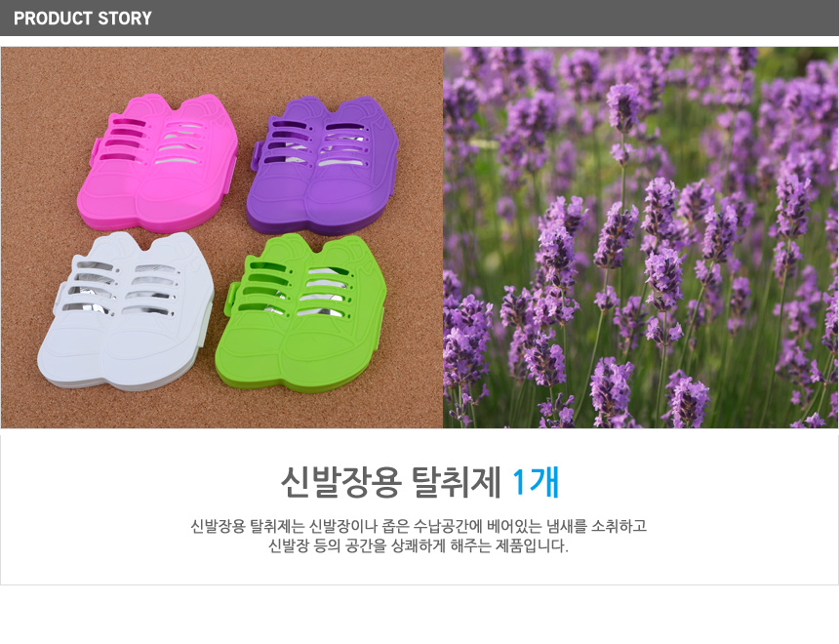
Task: Click the lace vent slots on pink shoe
Action: pos(152,141)
